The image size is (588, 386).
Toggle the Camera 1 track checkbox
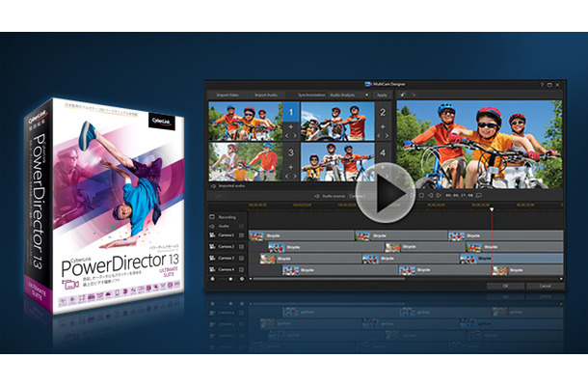click(241, 235)
